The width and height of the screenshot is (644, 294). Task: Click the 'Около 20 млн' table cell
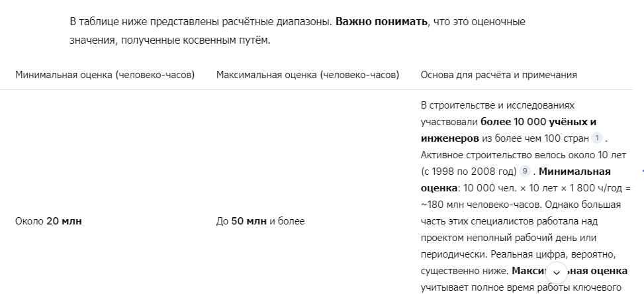pos(48,221)
